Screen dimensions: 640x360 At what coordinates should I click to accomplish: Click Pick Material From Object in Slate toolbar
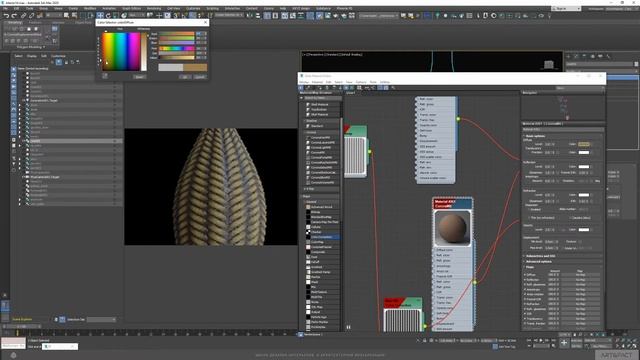[308, 88]
